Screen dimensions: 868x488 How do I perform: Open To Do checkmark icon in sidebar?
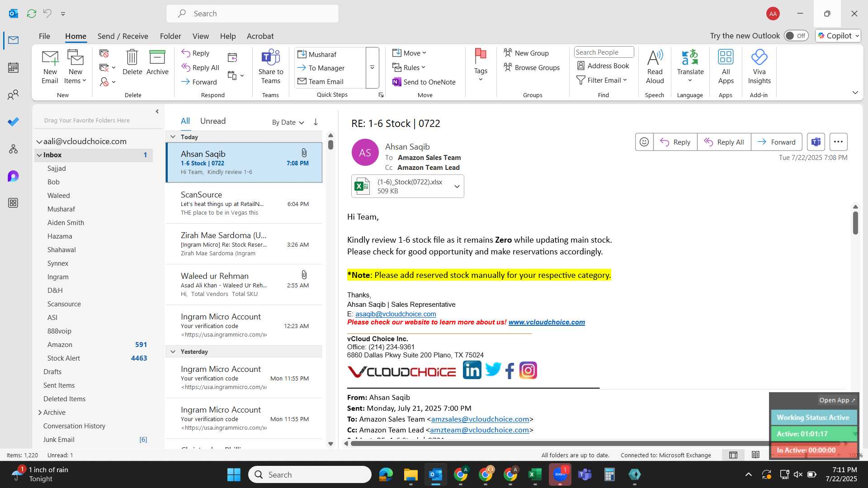13,122
